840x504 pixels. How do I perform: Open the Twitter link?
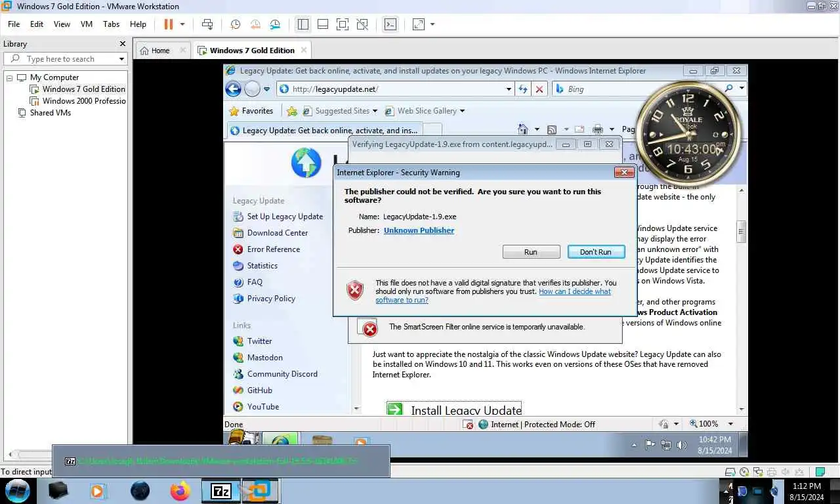259,341
